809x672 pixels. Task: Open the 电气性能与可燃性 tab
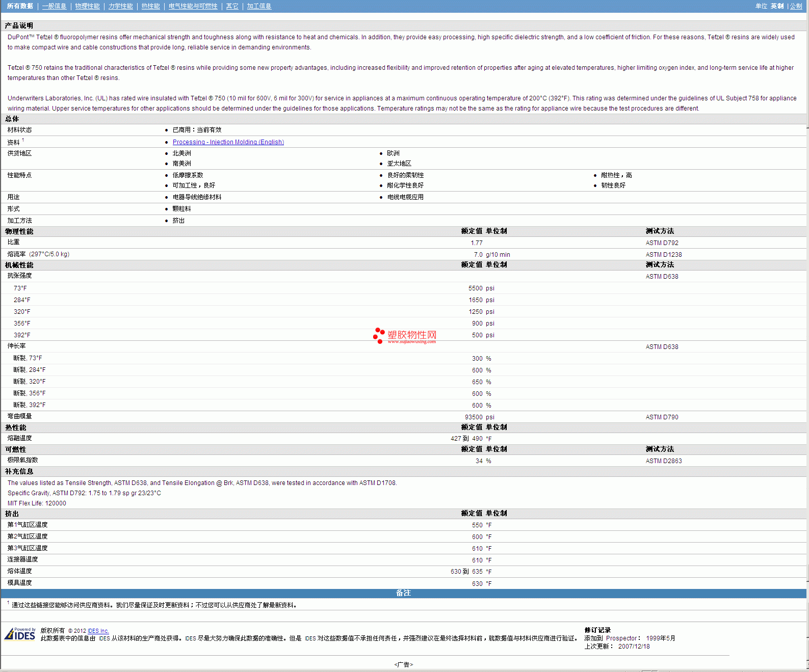(193, 6)
